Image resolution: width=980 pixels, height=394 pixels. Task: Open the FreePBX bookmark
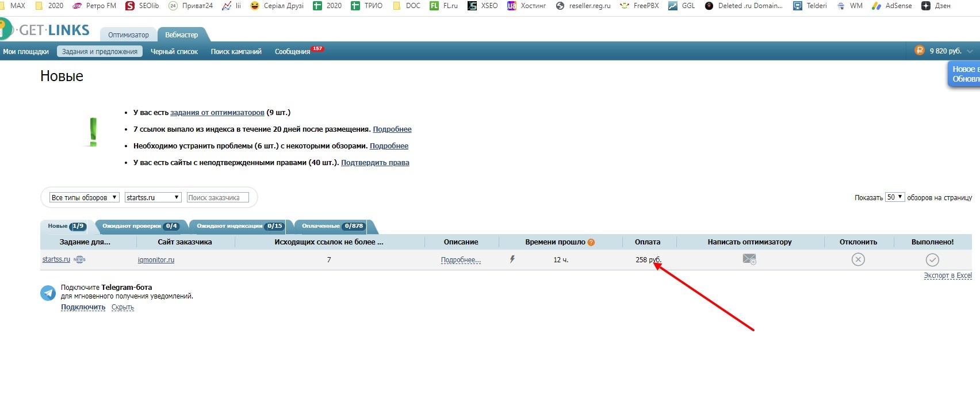pos(640,6)
